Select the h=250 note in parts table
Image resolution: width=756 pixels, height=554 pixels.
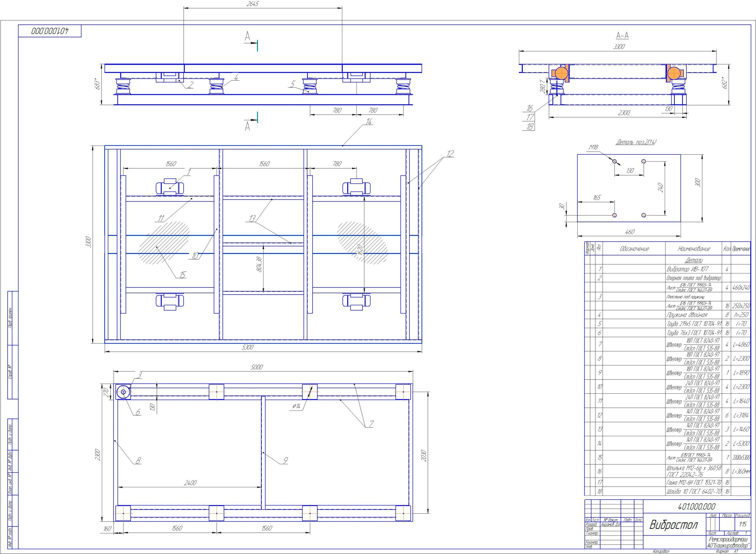(741, 315)
